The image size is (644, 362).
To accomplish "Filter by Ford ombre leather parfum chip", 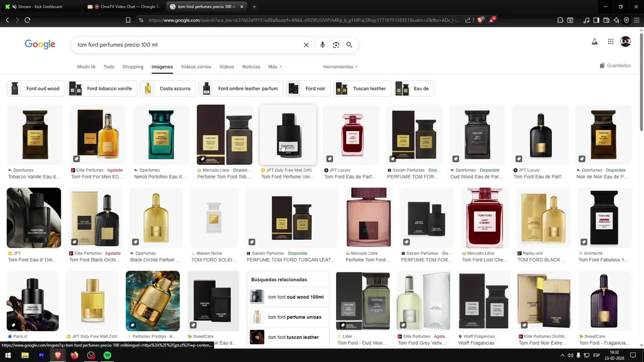I will click(x=240, y=88).
